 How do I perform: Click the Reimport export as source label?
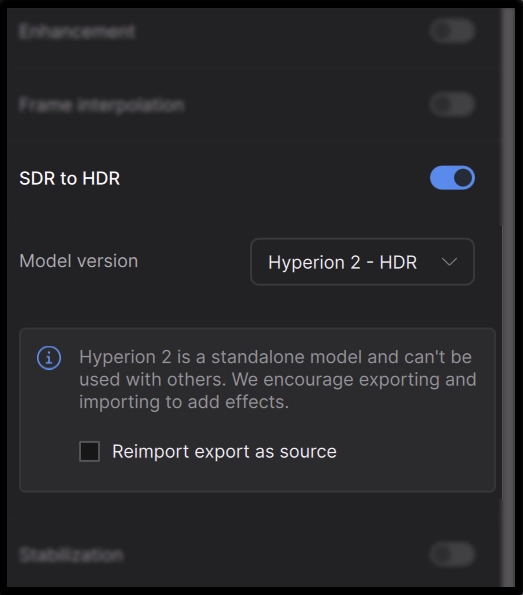224,452
